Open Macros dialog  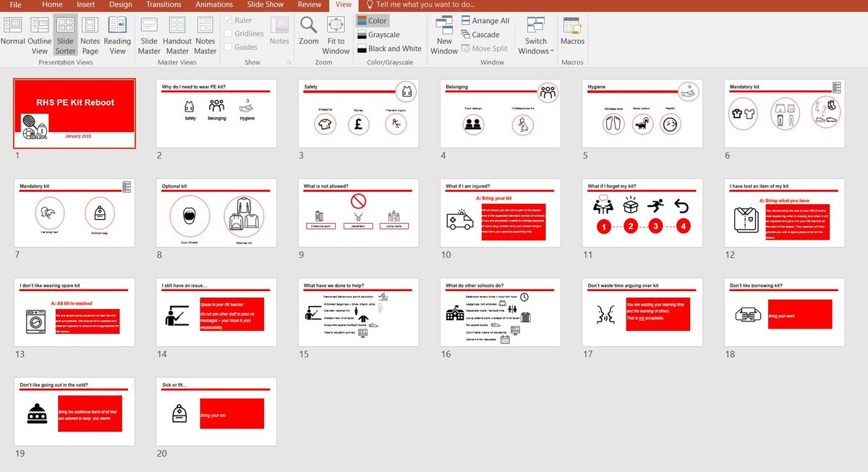click(x=572, y=31)
